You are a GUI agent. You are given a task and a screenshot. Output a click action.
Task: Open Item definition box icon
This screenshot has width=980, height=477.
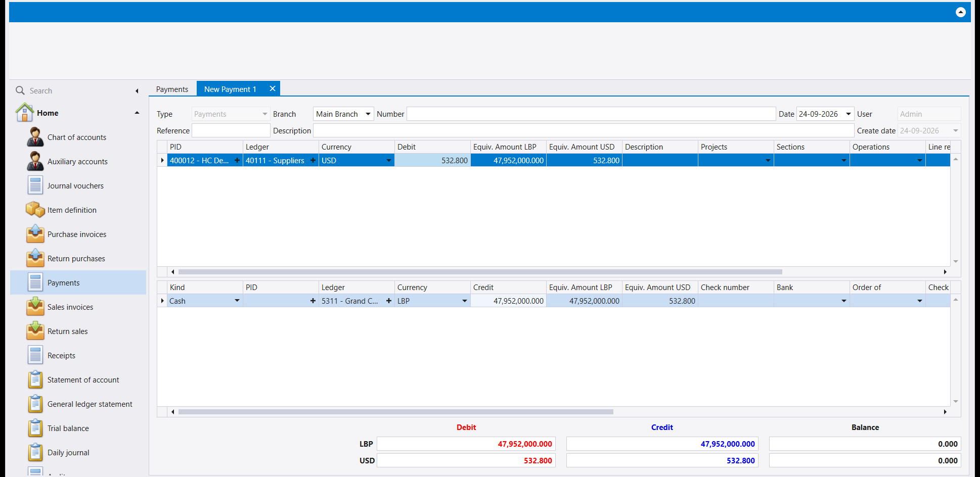click(x=35, y=209)
